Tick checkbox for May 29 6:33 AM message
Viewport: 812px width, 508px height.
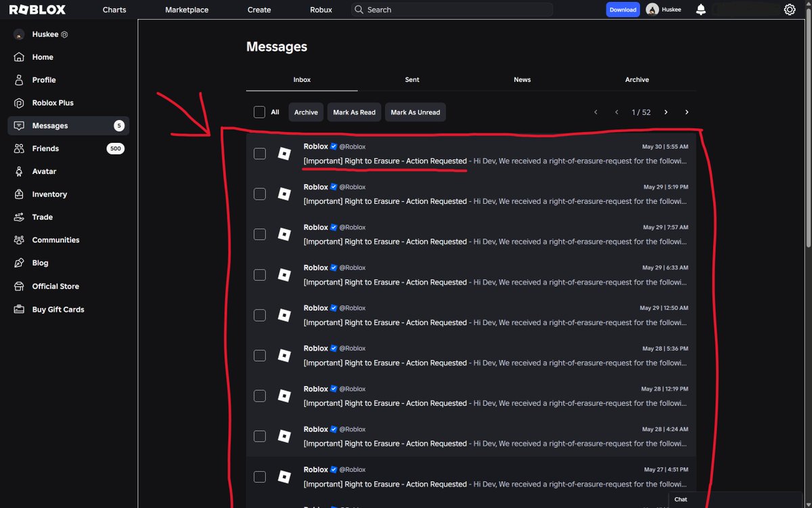[260, 275]
